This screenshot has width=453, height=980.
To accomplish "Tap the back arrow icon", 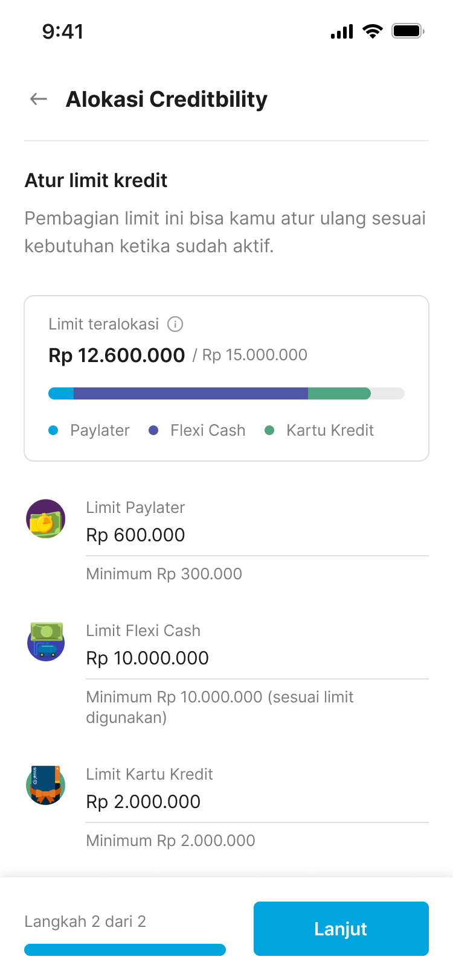I will coord(39,99).
